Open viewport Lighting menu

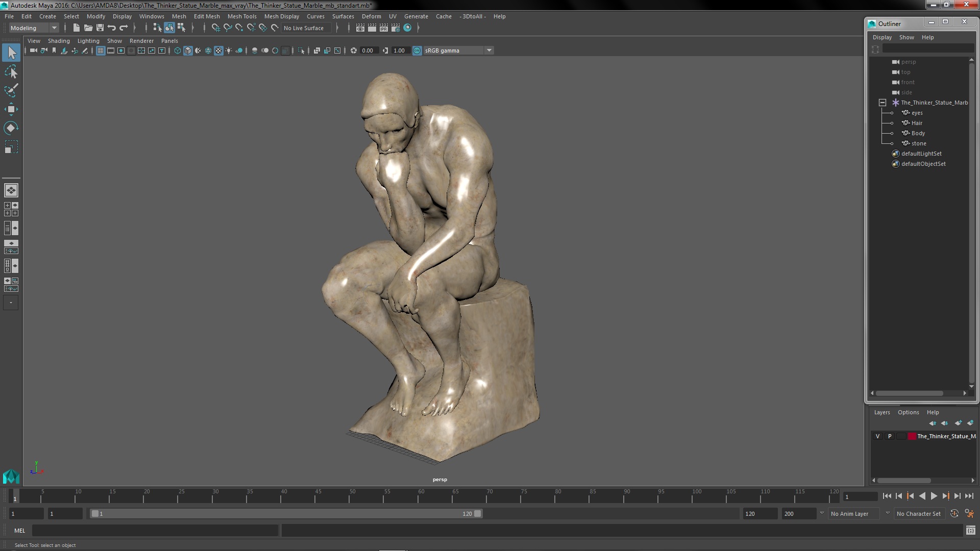coord(88,41)
